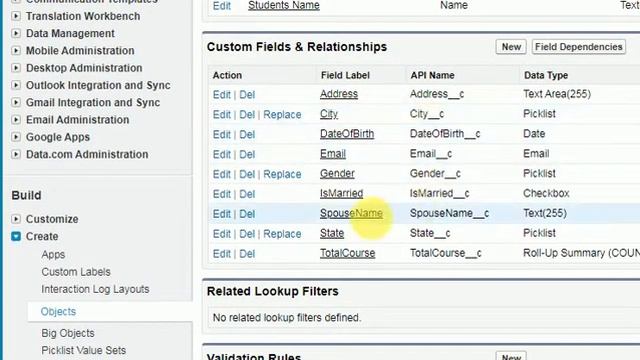Screen dimensions: 640x360
Task: Edit the Students Name standard field
Action: (222, 6)
